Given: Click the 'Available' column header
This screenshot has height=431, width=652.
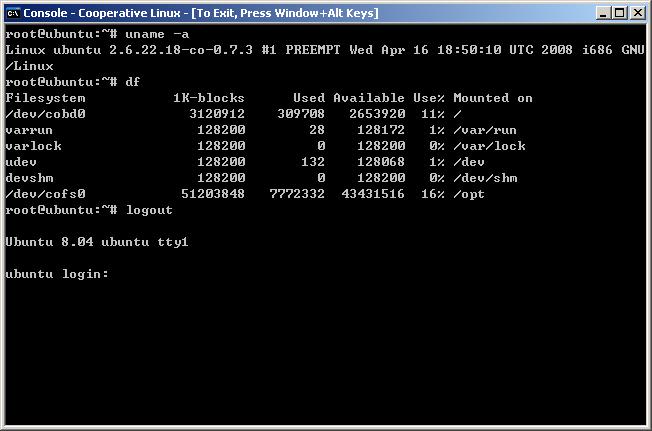Looking at the screenshot, I should 369,98.
